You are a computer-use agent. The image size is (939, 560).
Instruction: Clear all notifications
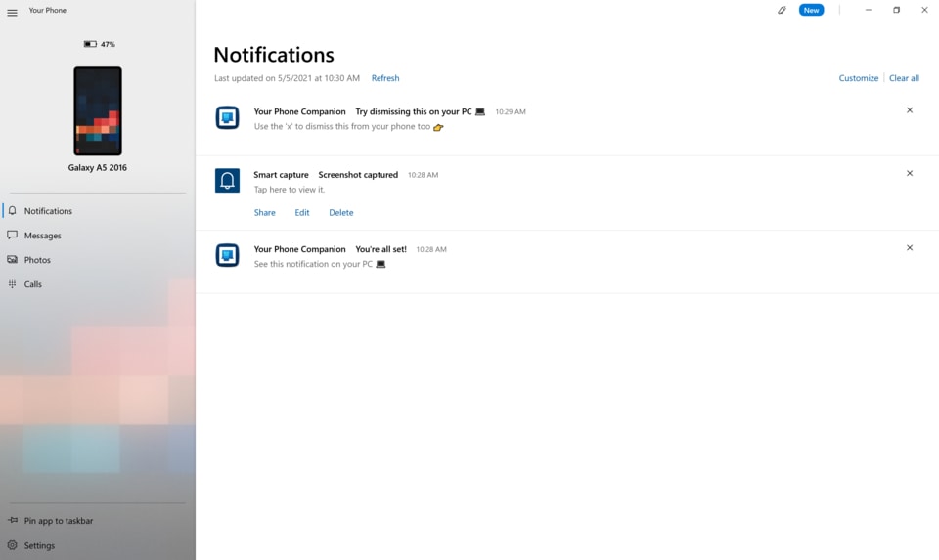click(904, 78)
